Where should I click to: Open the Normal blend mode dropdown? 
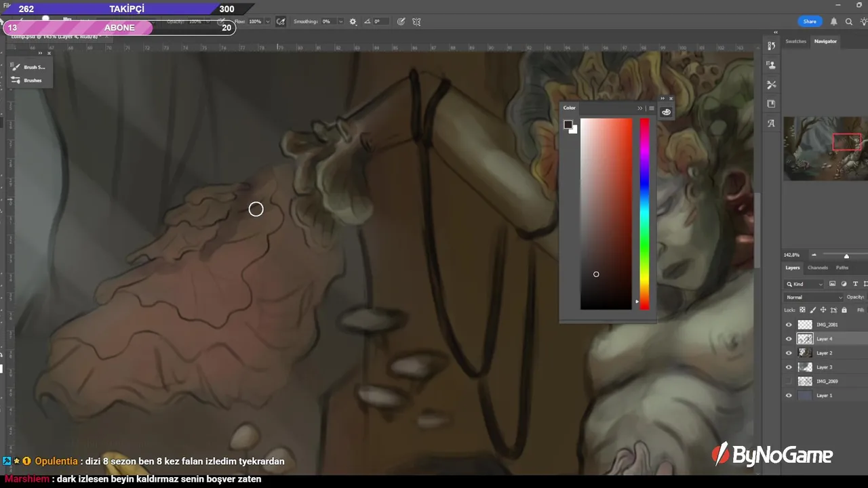coord(814,297)
